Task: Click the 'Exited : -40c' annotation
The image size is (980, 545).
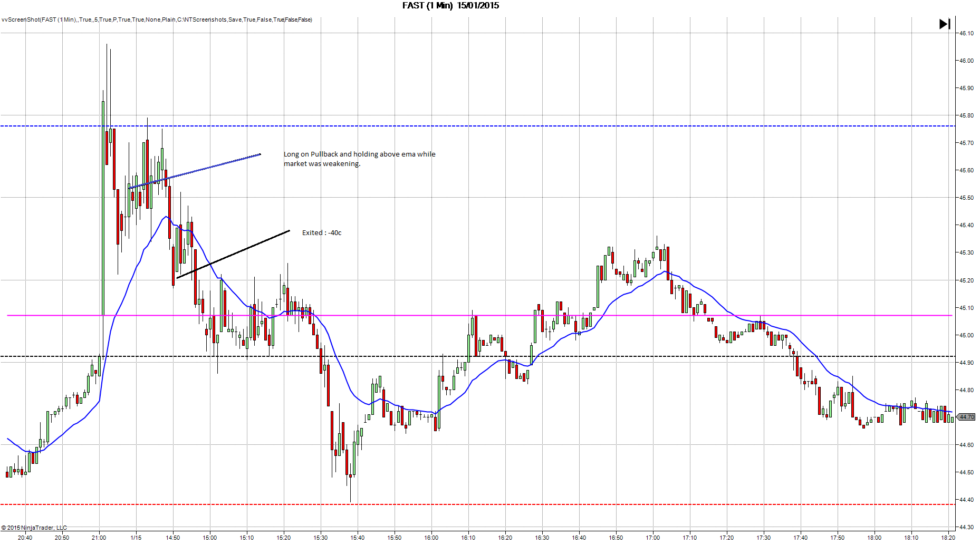Action: (x=322, y=232)
